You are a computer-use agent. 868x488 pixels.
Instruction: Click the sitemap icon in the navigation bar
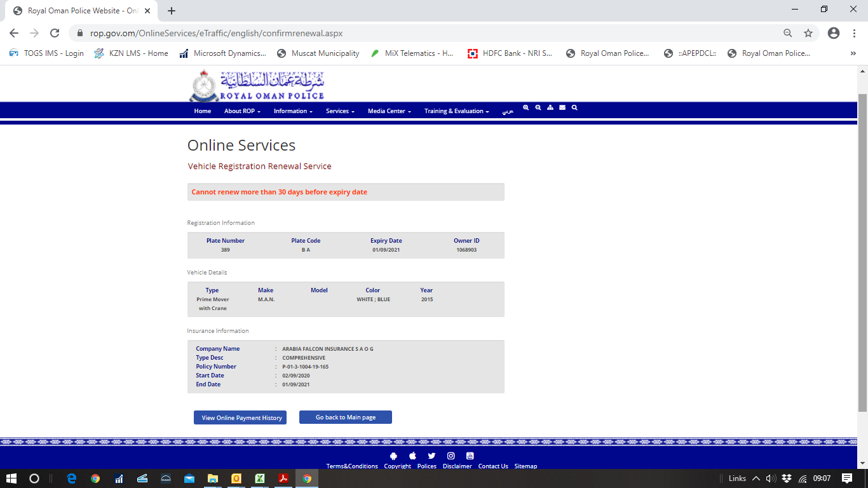click(550, 108)
